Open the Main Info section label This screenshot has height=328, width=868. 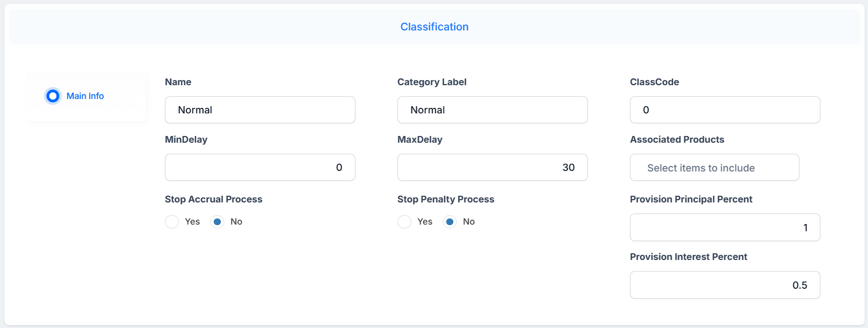tap(85, 96)
